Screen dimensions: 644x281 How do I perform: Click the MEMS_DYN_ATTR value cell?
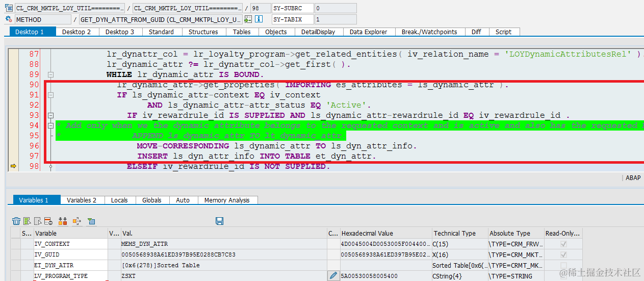[223, 244]
